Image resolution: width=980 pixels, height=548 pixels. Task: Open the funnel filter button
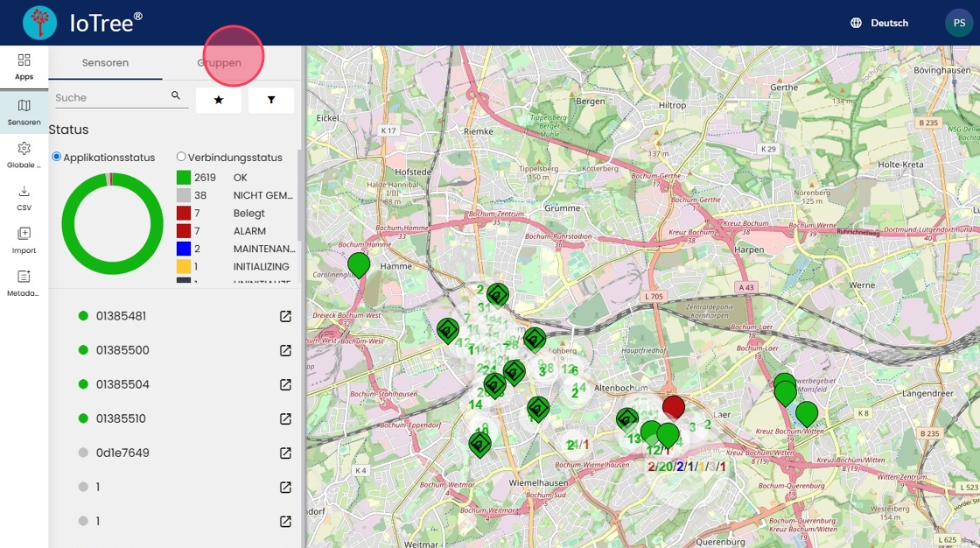(271, 100)
